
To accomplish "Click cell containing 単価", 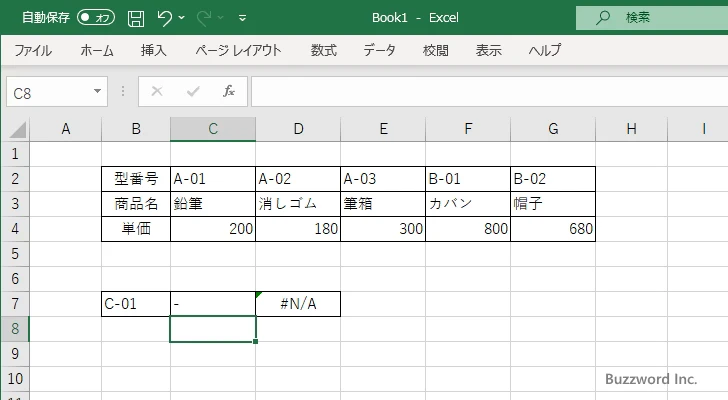I will click(136, 229).
